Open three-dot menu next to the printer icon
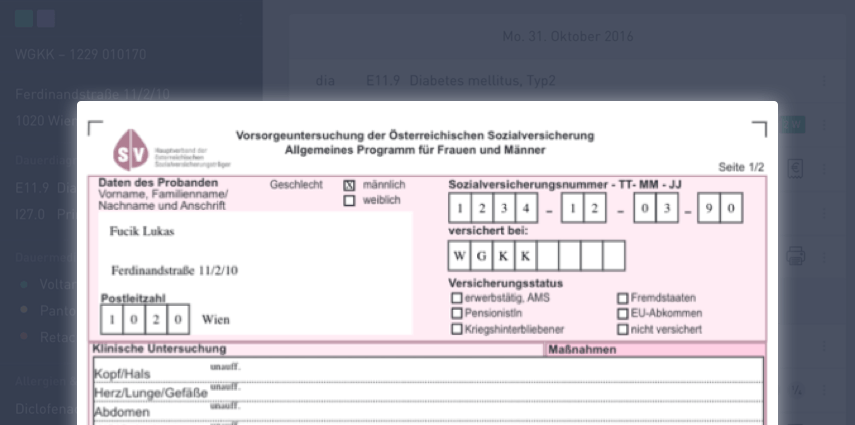 pos(824,256)
